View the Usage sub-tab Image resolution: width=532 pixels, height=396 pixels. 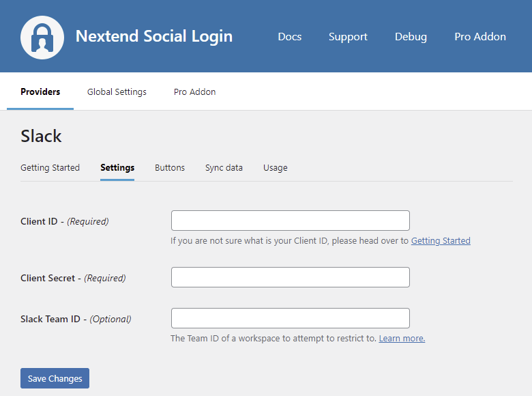(x=275, y=167)
